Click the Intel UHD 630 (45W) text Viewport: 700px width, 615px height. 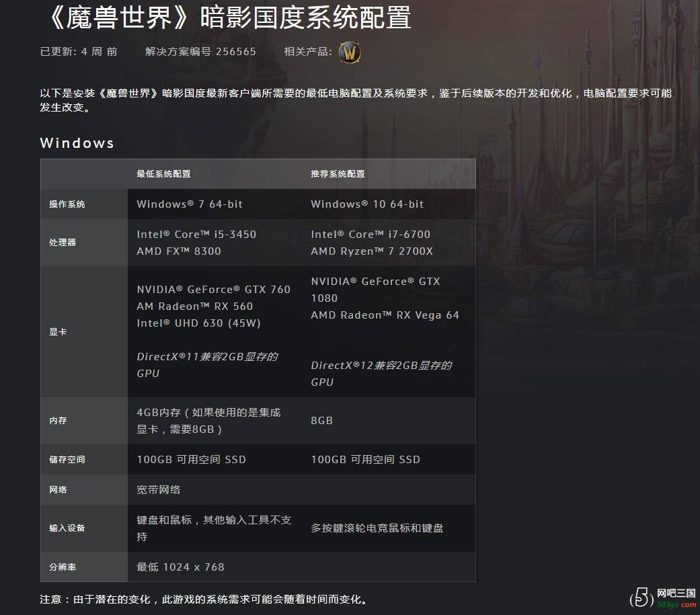[x=198, y=323]
